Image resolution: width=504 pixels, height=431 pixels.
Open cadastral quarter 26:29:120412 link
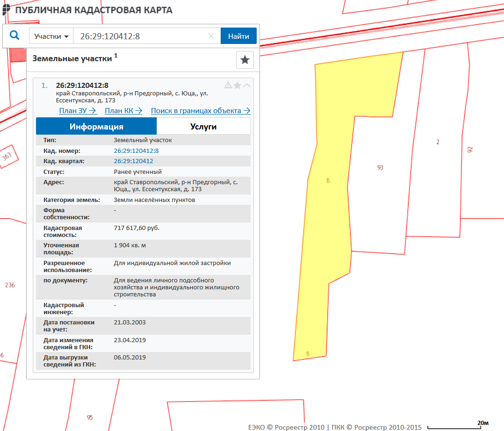click(x=133, y=161)
